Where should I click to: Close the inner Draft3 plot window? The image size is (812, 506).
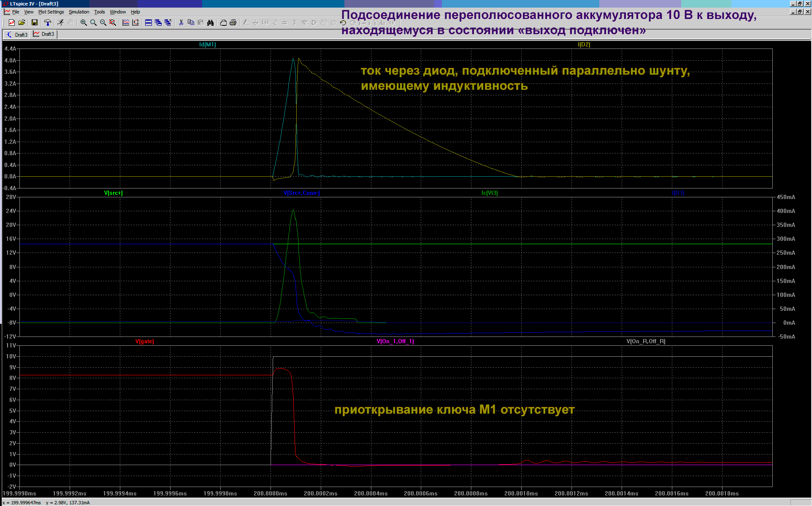(807, 12)
